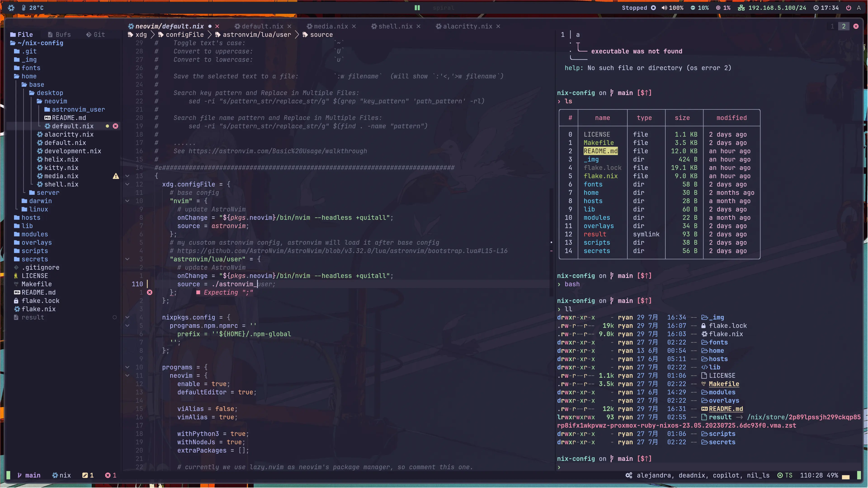
Task: Click the red error icon beside default.nix in tree
Action: coord(116,126)
